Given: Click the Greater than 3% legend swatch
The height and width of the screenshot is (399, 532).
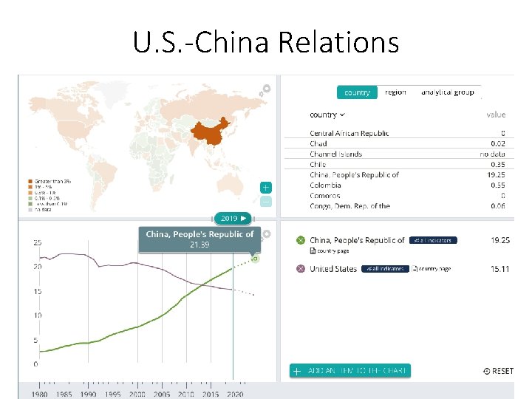Looking at the screenshot, I should coord(30,182).
